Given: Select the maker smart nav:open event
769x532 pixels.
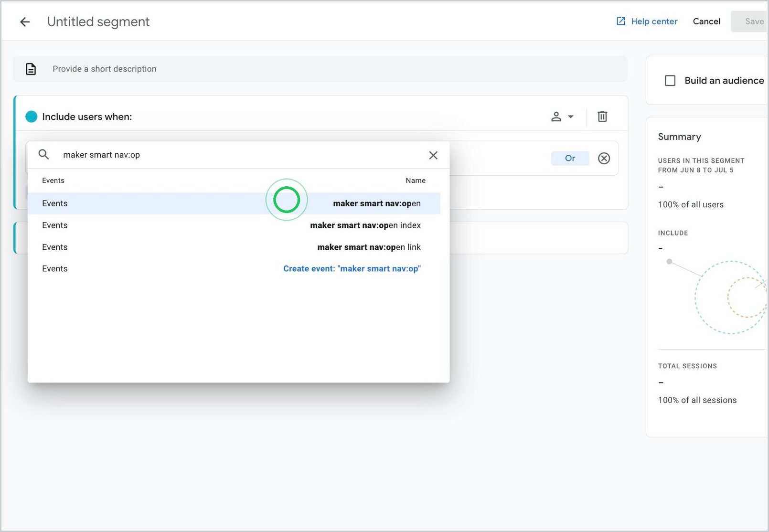Looking at the screenshot, I should [x=234, y=203].
